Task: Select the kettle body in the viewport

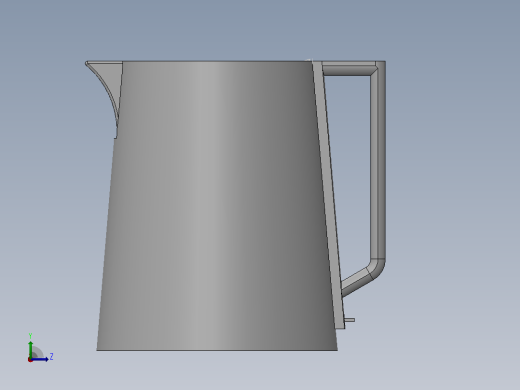Action: (217, 206)
